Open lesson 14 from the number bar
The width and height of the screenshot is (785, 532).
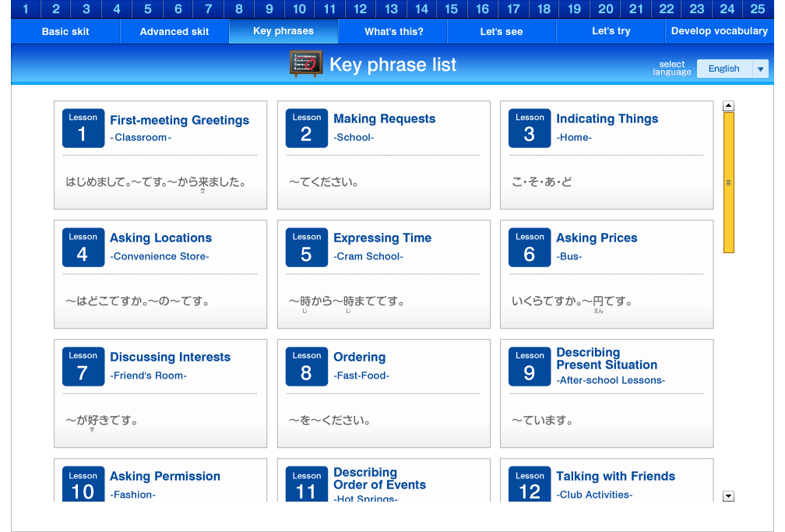(421, 9)
